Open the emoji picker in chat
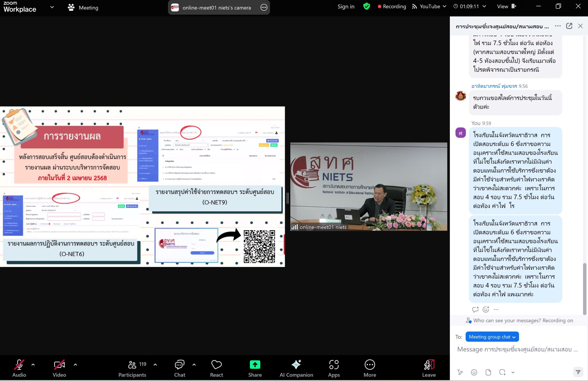Viewport: 588px width, 381px height. click(x=474, y=372)
